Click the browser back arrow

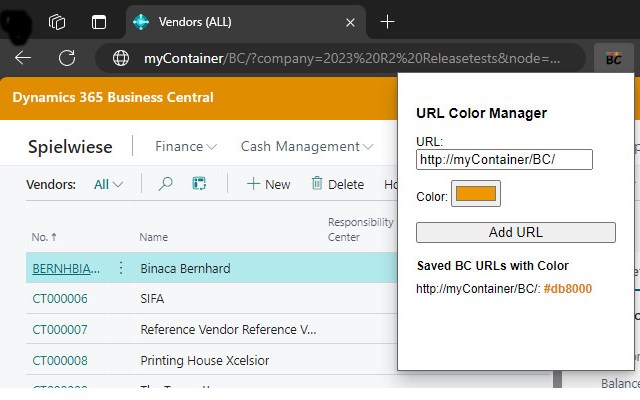[x=22, y=58]
